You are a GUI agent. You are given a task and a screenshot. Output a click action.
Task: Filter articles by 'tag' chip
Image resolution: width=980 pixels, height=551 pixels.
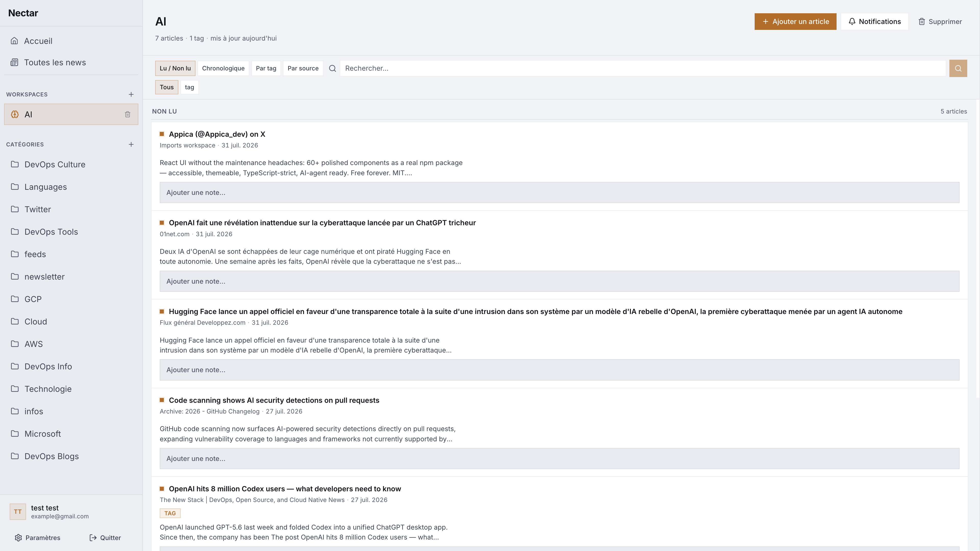(189, 87)
